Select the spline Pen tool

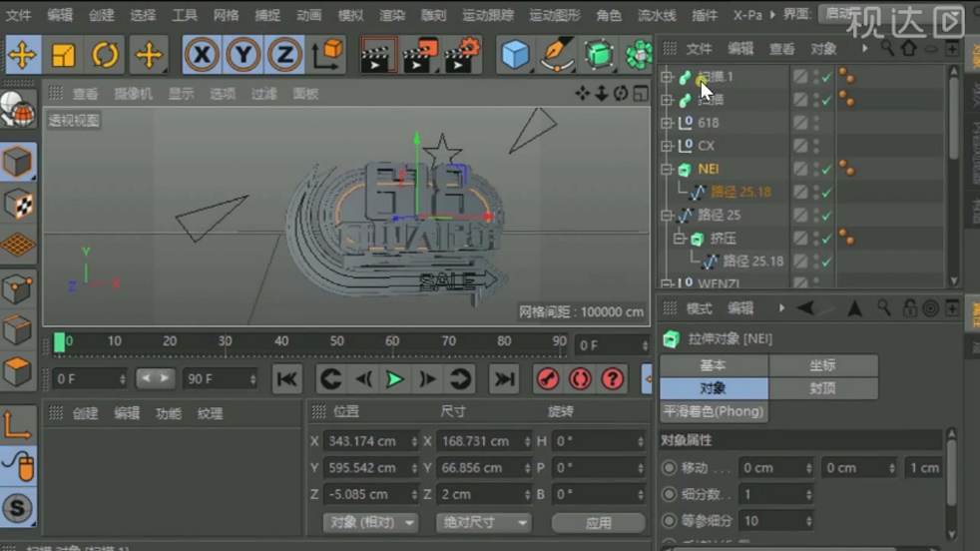click(x=557, y=55)
